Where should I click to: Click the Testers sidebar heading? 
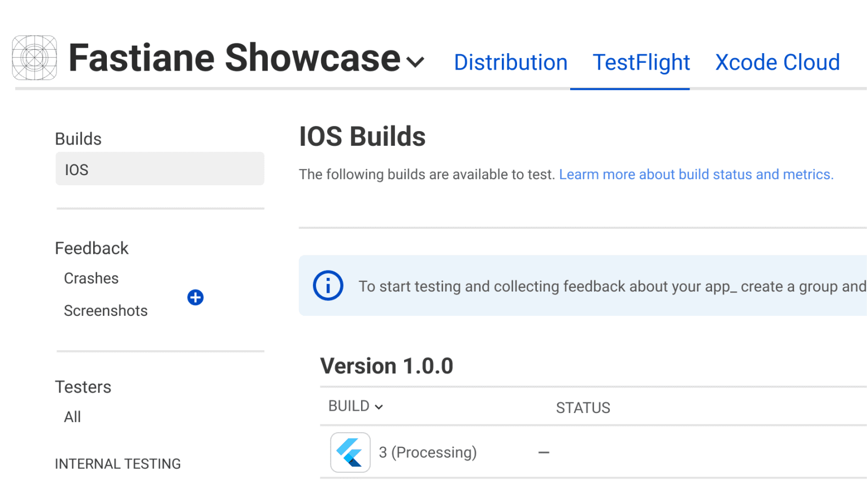(x=83, y=386)
